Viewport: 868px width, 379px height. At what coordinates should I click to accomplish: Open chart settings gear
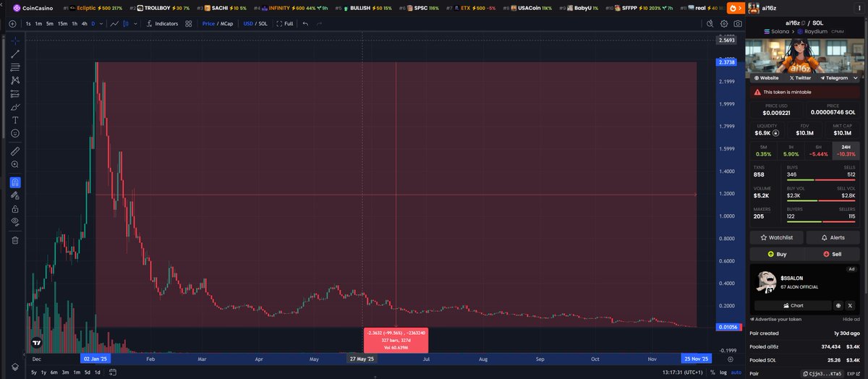(723, 23)
